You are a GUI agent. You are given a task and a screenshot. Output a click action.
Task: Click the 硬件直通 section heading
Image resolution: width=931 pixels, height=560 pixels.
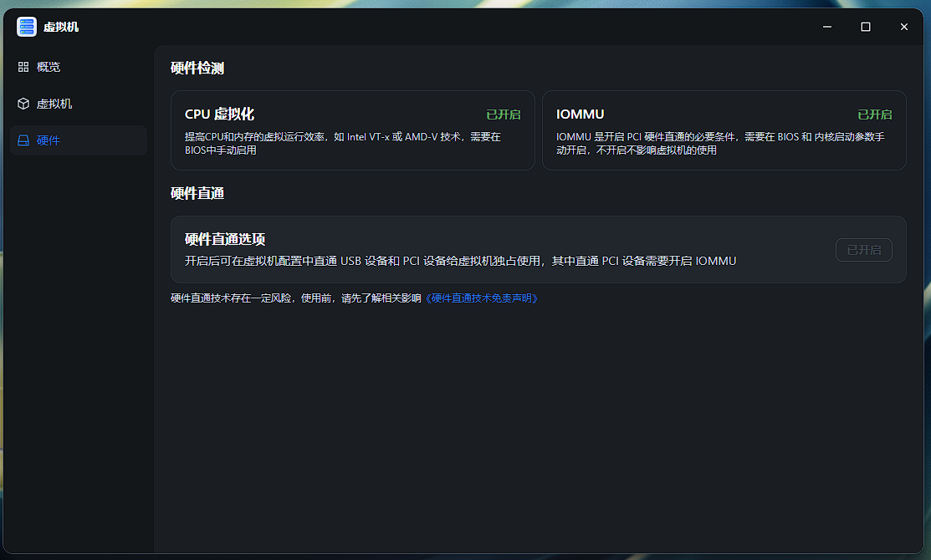197,193
